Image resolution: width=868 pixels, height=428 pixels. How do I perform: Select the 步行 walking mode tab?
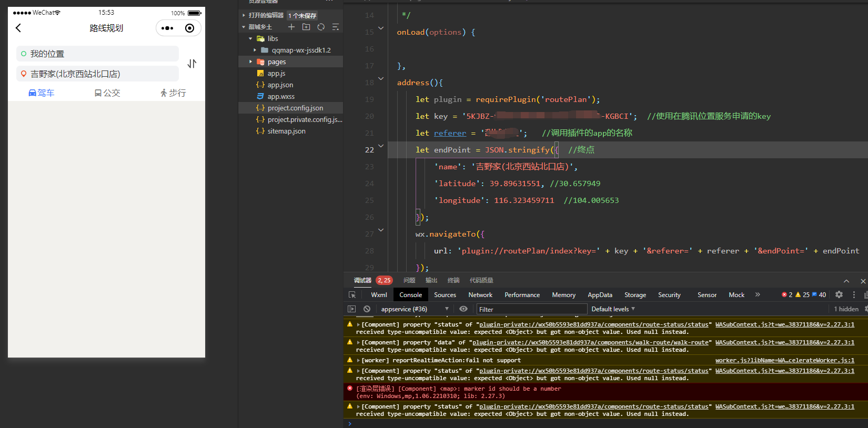[173, 93]
